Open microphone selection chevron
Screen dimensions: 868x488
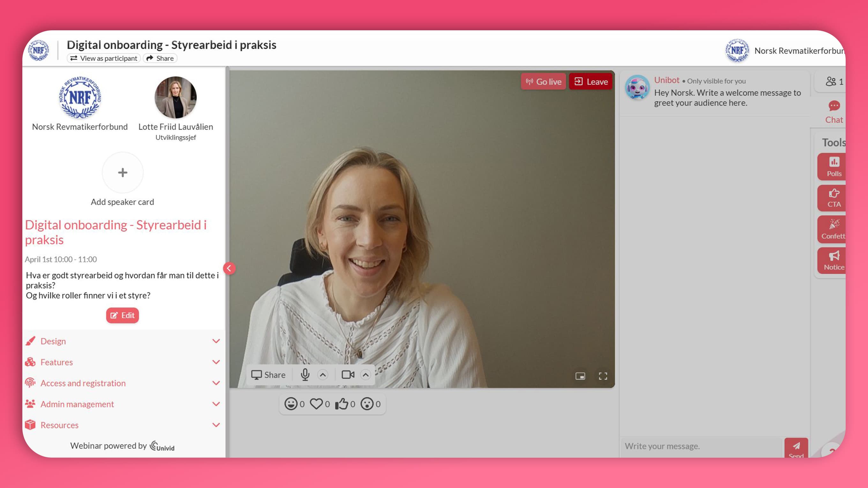pos(322,374)
